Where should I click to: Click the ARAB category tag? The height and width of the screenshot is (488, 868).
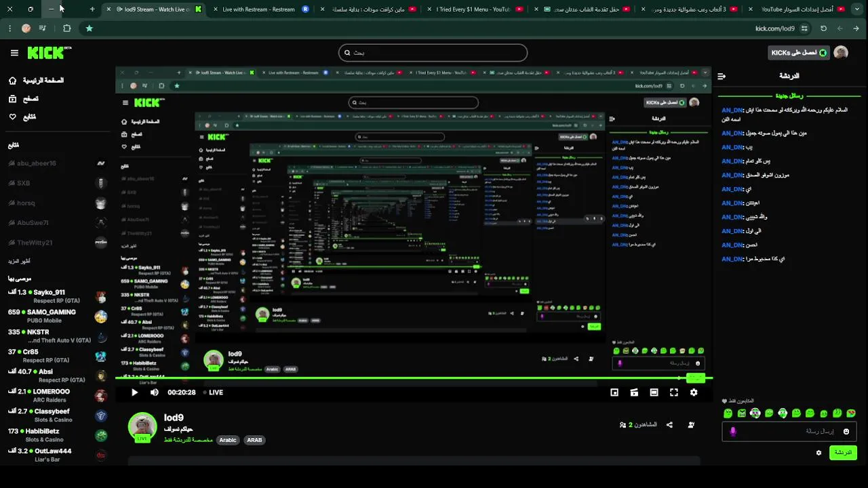click(254, 440)
